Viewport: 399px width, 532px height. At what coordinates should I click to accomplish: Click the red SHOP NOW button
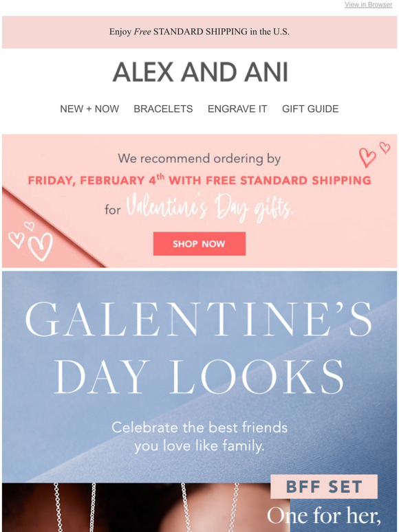(x=199, y=243)
